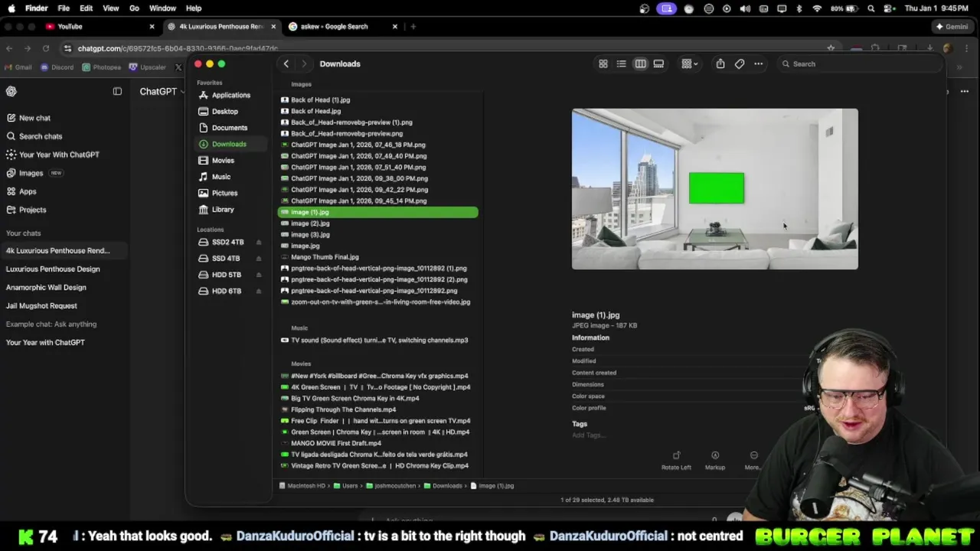
Task: Open the Finder group-by dropdown
Action: click(689, 64)
